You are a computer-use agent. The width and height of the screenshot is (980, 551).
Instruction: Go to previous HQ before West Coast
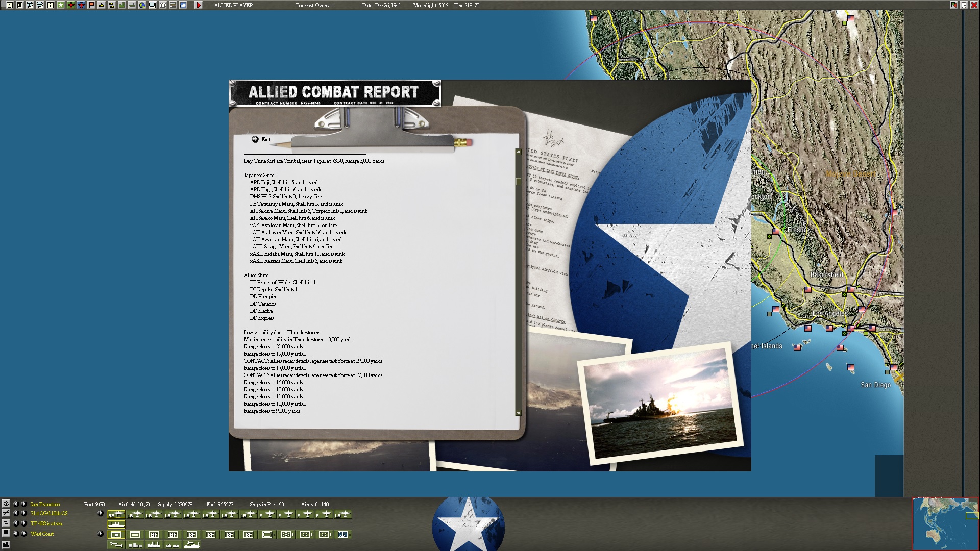(x=16, y=534)
